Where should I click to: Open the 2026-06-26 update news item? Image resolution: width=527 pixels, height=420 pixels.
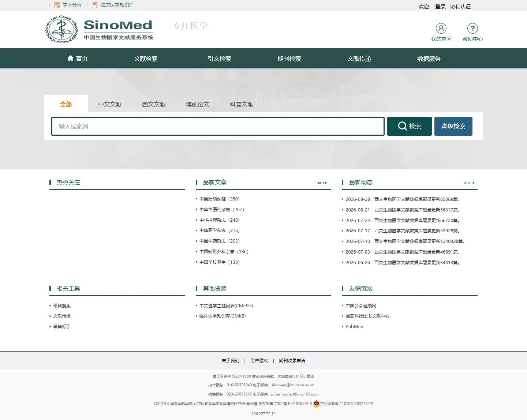[403, 263]
